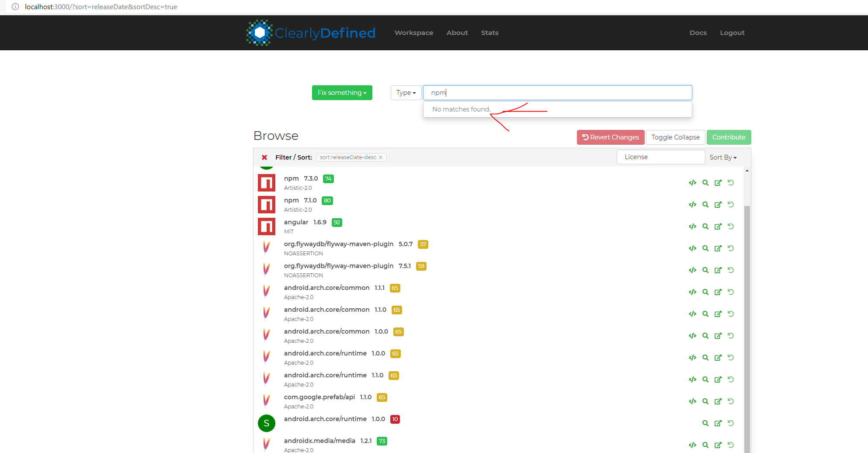Revert flyway-maven-plugin 7.5.1 with undo icon
This screenshot has height=453, width=868.
coord(731,270)
